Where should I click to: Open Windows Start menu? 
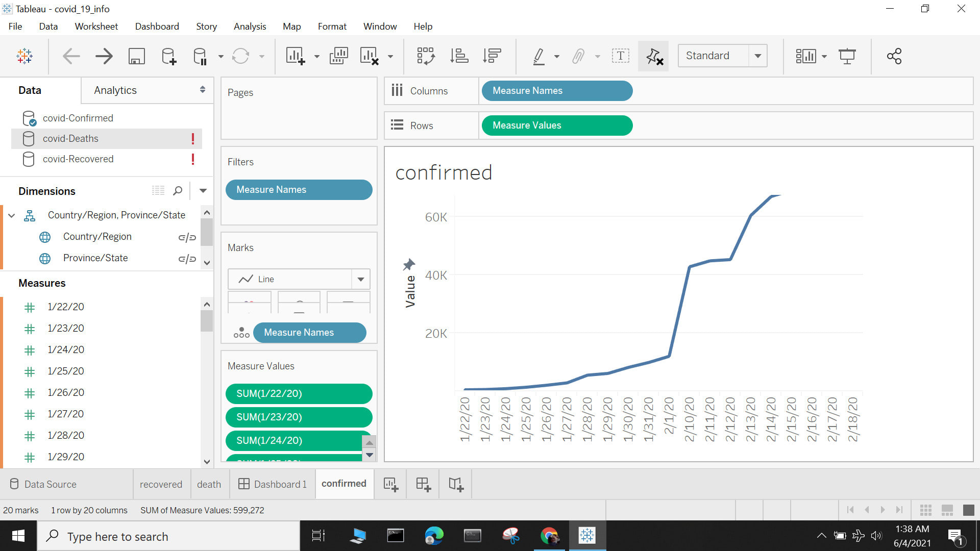click(18, 536)
